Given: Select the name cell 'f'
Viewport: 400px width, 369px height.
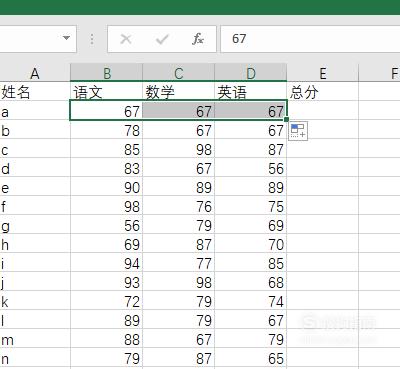Looking at the screenshot, I should pyautogui.click(x=35, y=206).
